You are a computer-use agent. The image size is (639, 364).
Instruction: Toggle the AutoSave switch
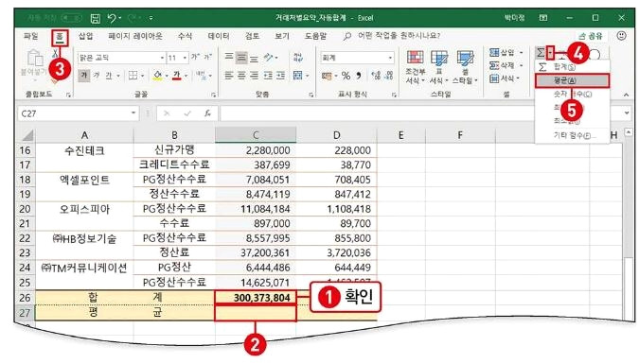(x=71, y=18)
